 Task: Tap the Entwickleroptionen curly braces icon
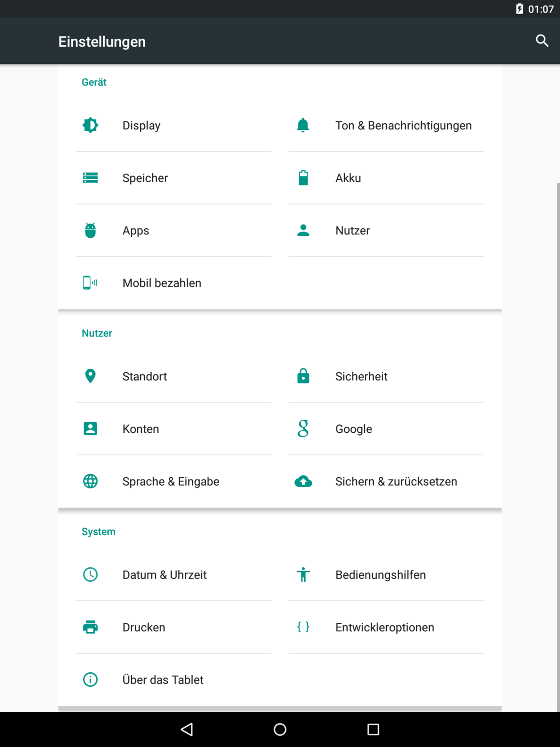tap(303, 627)
